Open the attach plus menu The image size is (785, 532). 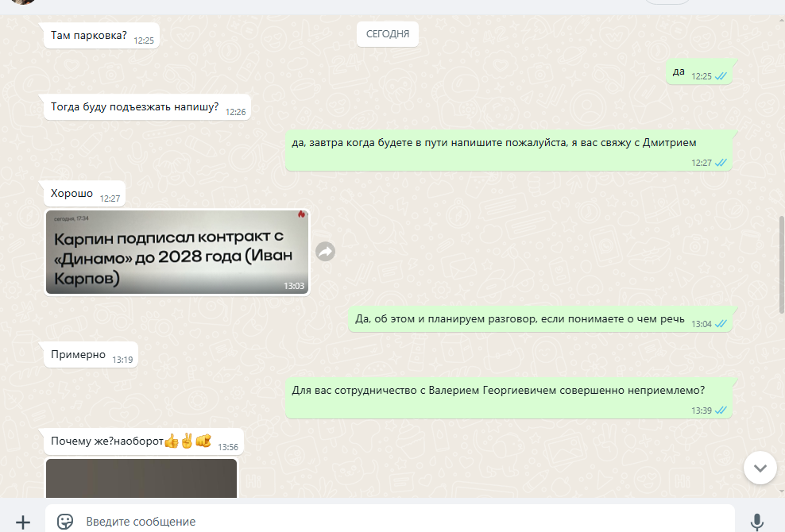pyautogui.click(x=22, y=522)
